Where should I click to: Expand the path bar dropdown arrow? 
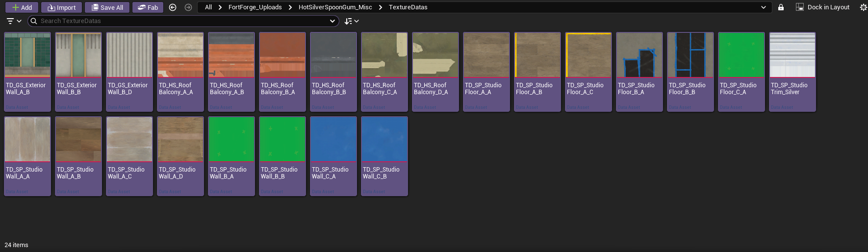point(763,7)
